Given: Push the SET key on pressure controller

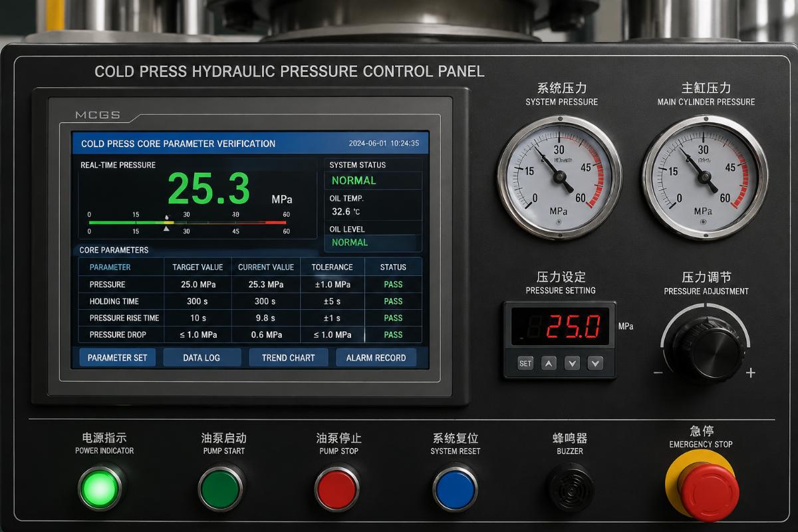Looking at the screenshot, I should 525,363.
